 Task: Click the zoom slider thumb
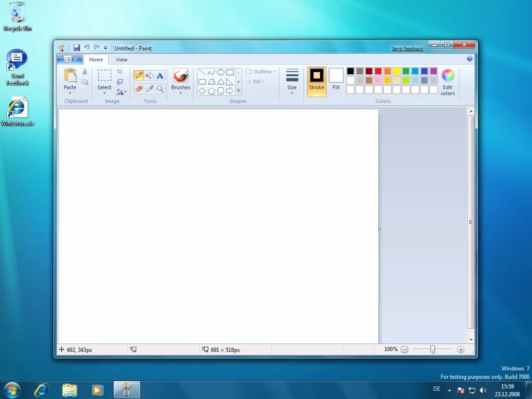[x=433, y=350]
